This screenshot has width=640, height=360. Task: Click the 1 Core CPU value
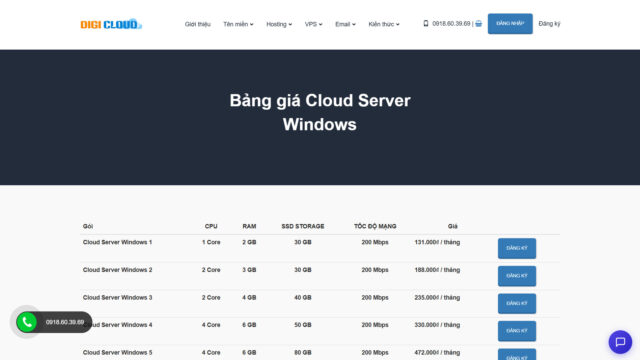[211, 242]
